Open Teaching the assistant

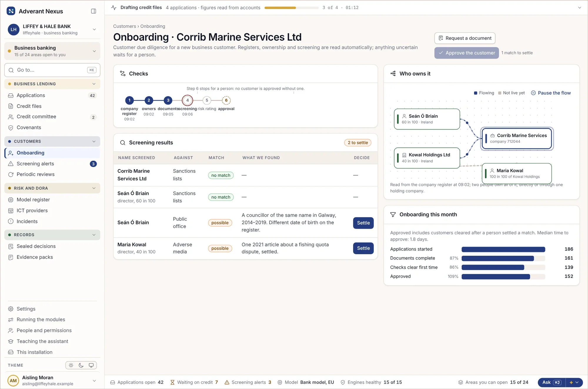tap(52, 341)
